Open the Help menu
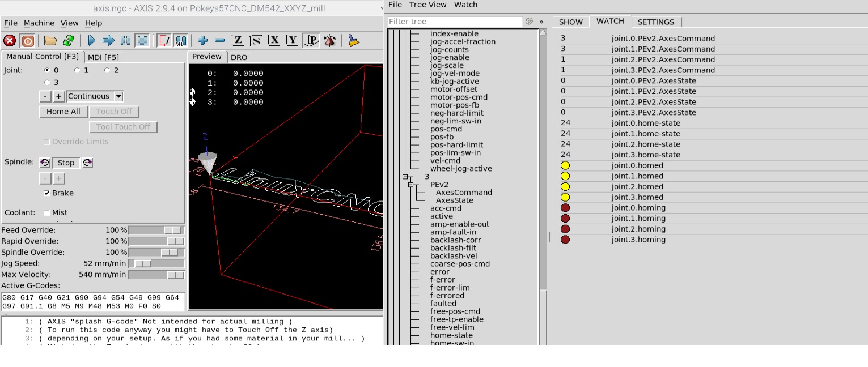 tap(94, 23)
